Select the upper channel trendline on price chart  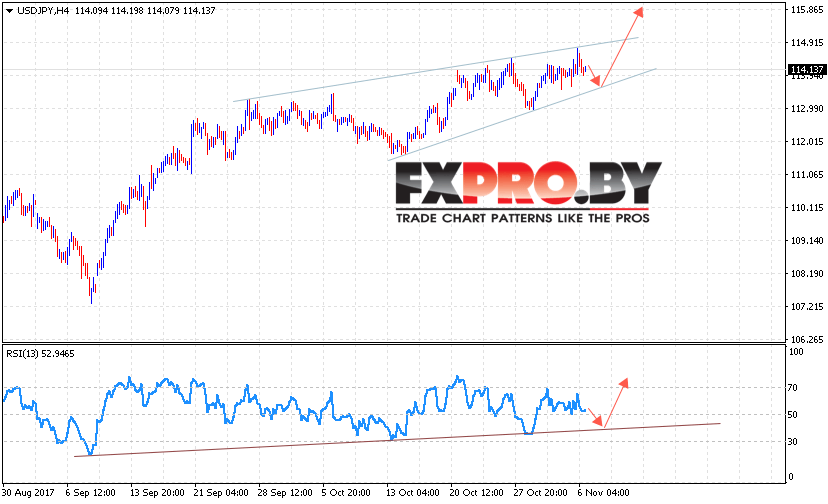tap(436, 69)
